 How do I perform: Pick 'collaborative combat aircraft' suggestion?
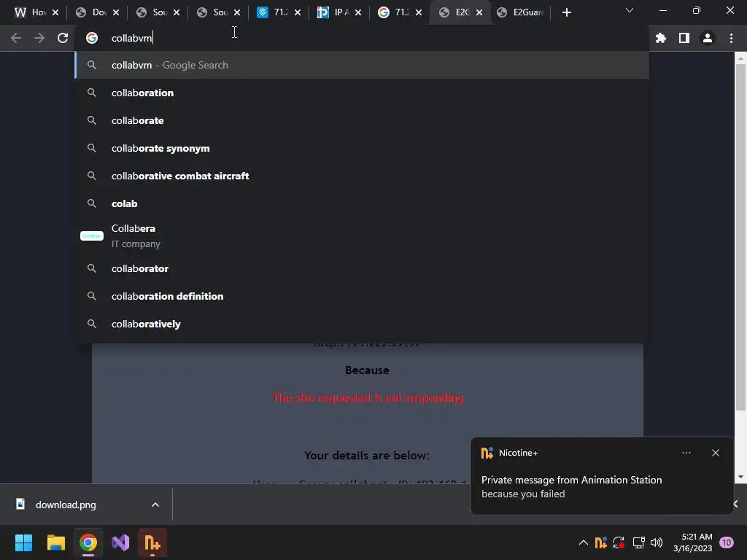coord(362,176)
